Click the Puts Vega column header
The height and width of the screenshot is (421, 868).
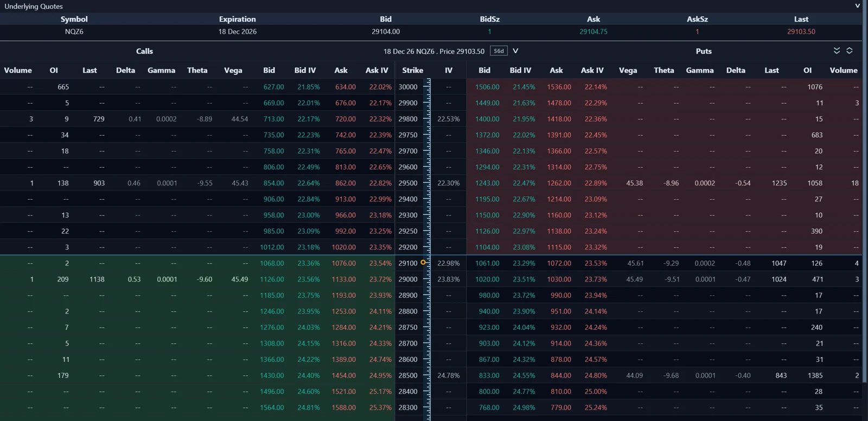pos(628,71)
